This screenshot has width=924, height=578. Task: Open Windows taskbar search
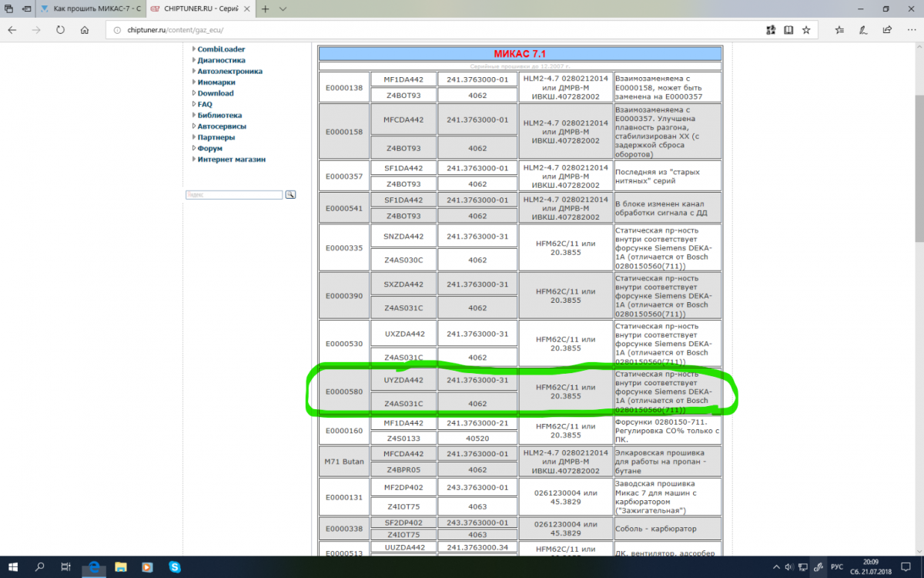tap(39, 567)
